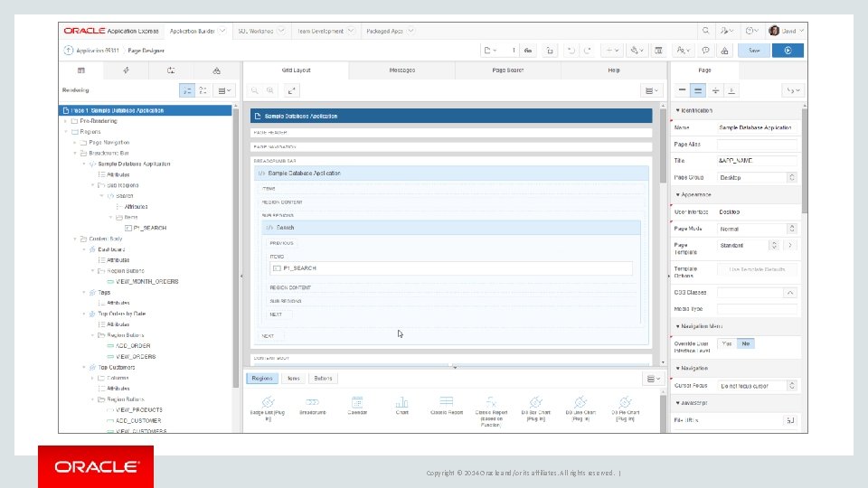Click the D3 Bar Chart plug-in
Viewport: 868px width, 488px height.
(x=536, y=408)
